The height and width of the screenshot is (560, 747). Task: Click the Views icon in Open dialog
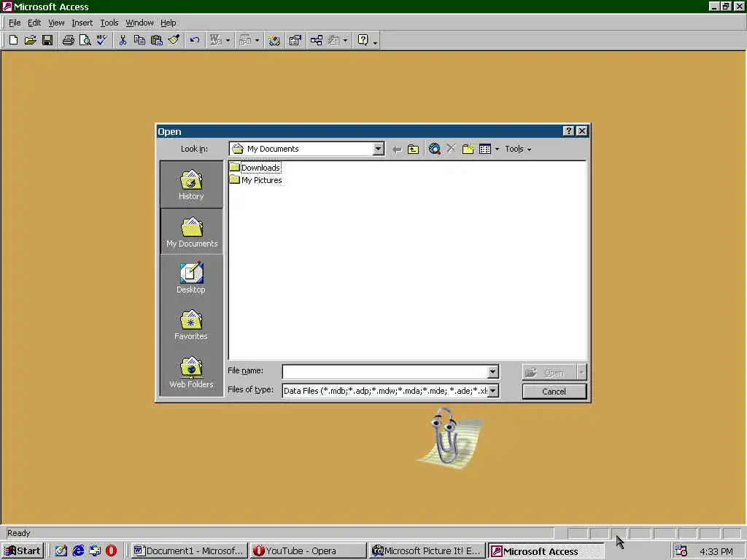(x=485, y=149)
